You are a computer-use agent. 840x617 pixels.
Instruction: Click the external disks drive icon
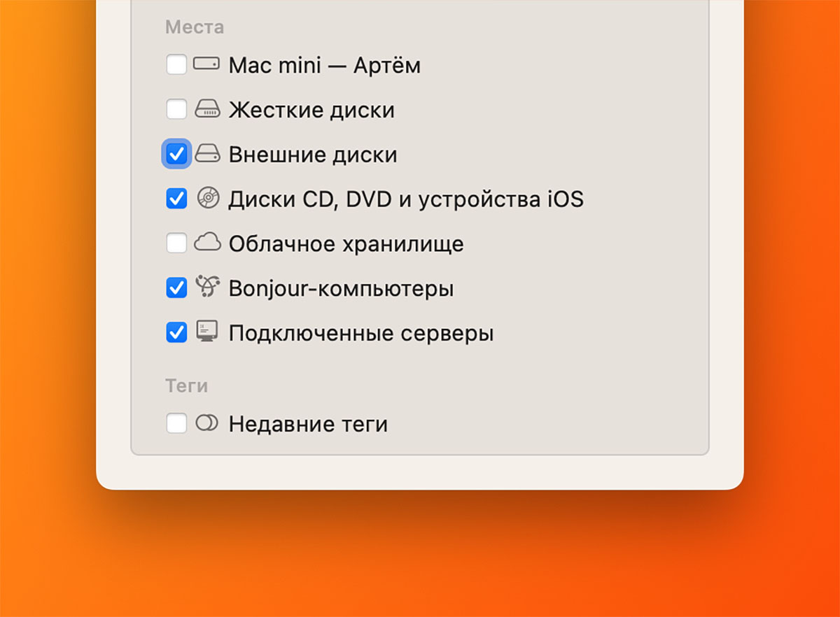click(207, 154)
